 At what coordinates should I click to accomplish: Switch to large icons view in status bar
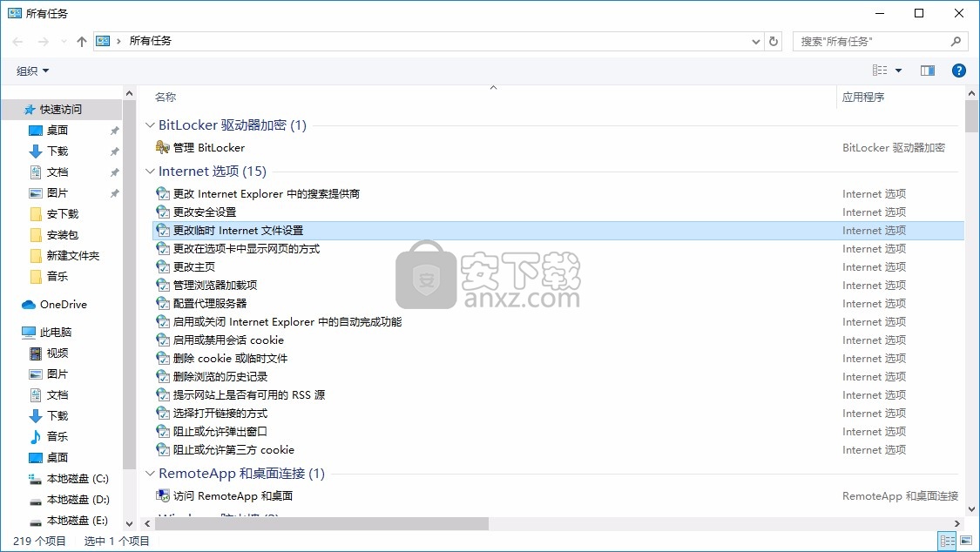click(x=966, y=541)
